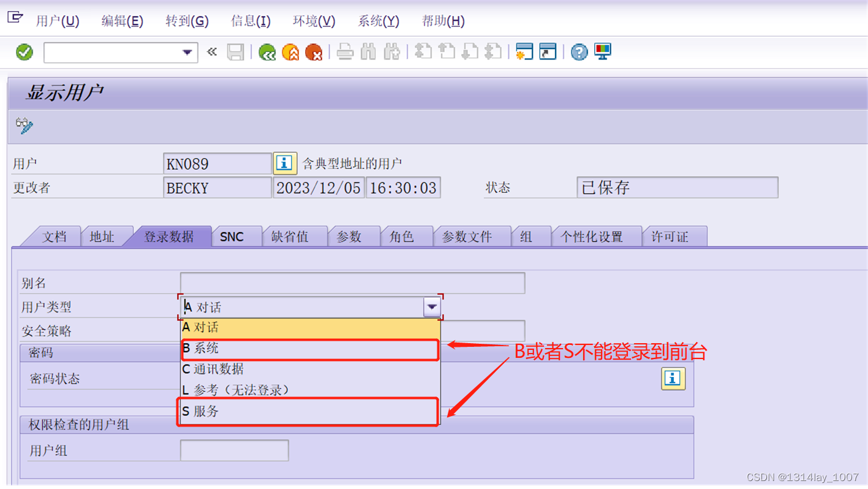Click the Save floppy disk icon
The width and height of the screenshot is (868, 489).
tap(236, 52)
